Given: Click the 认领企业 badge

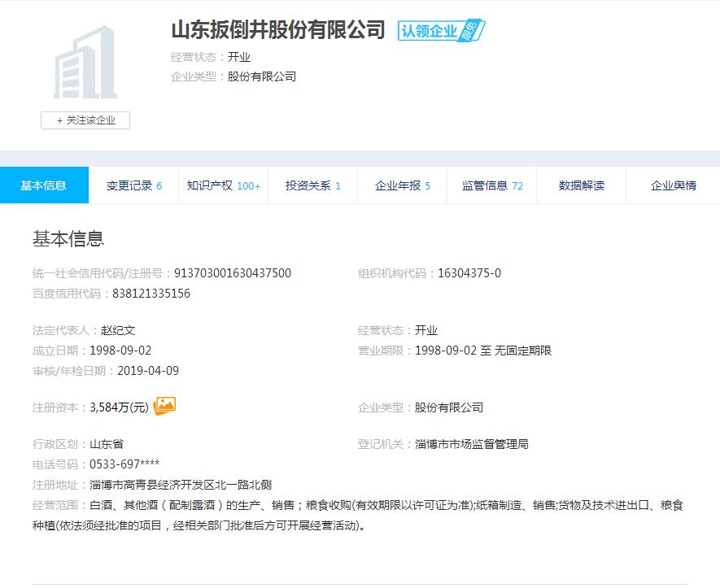Looking at the screenshot, I should [441, 31].
